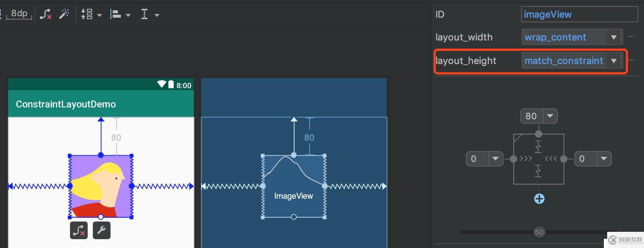This screenshot has height=248, width=644.
Task: Expand the right margin 0 dropdown
Action: click(x=603, y=159)
